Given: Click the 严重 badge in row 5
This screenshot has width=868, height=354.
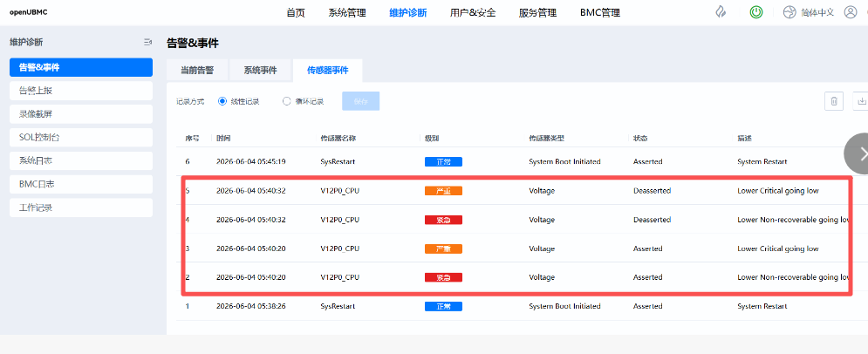Looking at the screenshot, I should 443,191.
